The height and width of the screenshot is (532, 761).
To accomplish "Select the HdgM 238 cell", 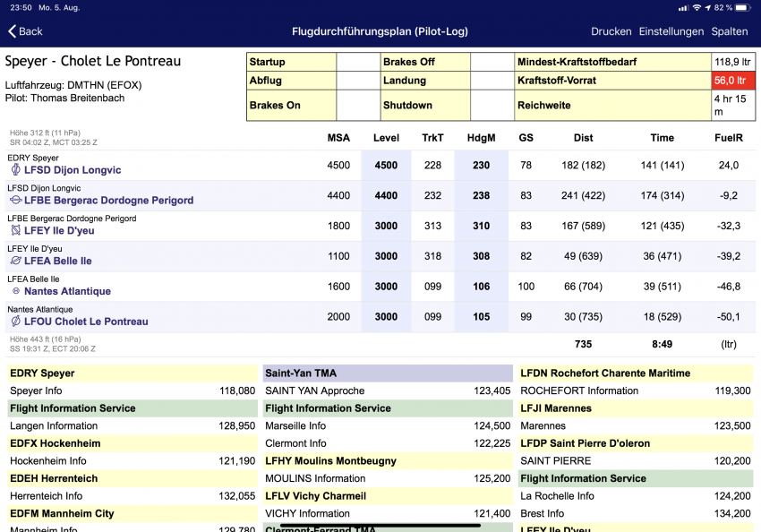I will click(x=481, y=195).
